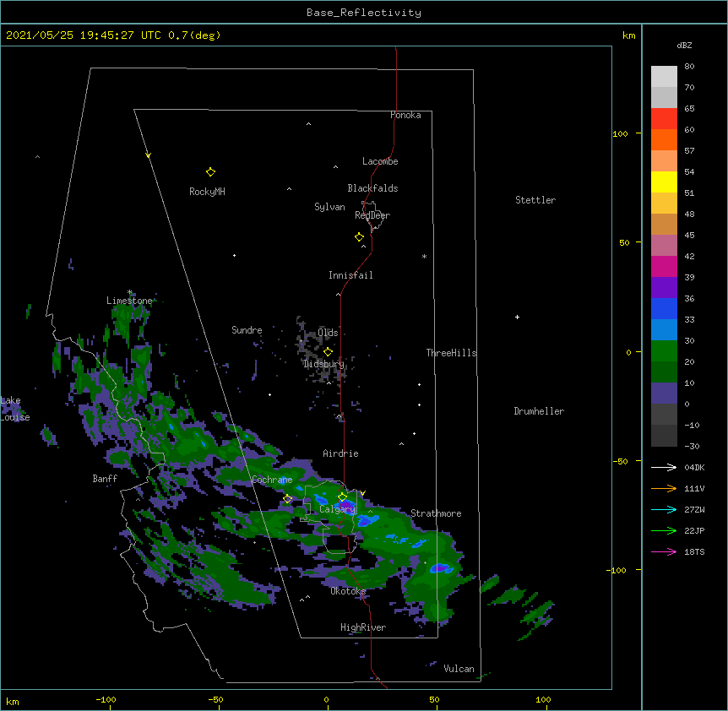Click the Red Deer city boundary outline
This screenshot has height=711, width=728.
(372, 215)
